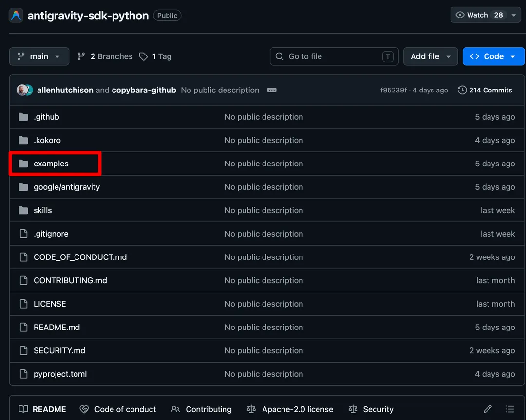Click the LICENSE row 'last month' timestamp
Screen dimensions: 526x420
tap(495, 304)
